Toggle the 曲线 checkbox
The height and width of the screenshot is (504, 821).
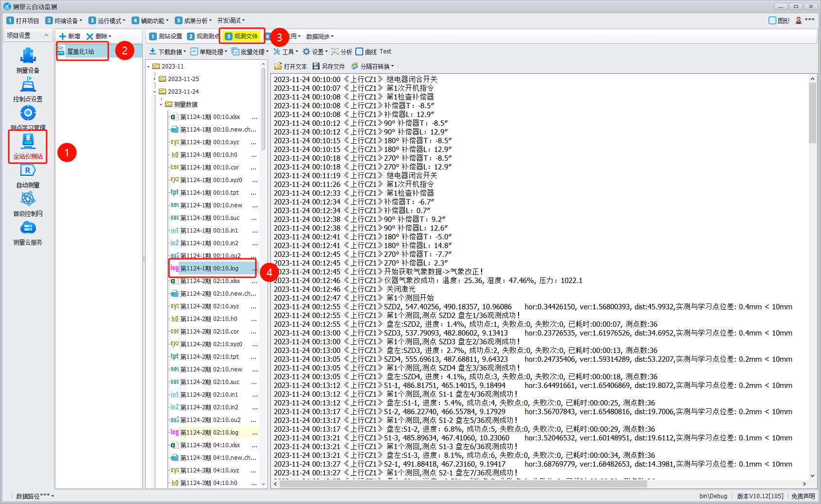[x=359, y=51]
